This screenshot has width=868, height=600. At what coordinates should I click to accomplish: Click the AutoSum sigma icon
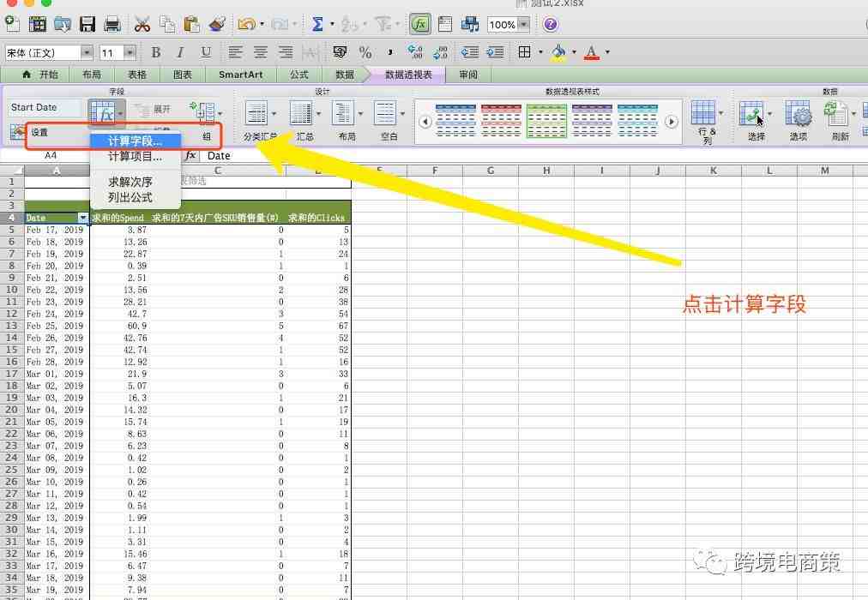(317, 24)
